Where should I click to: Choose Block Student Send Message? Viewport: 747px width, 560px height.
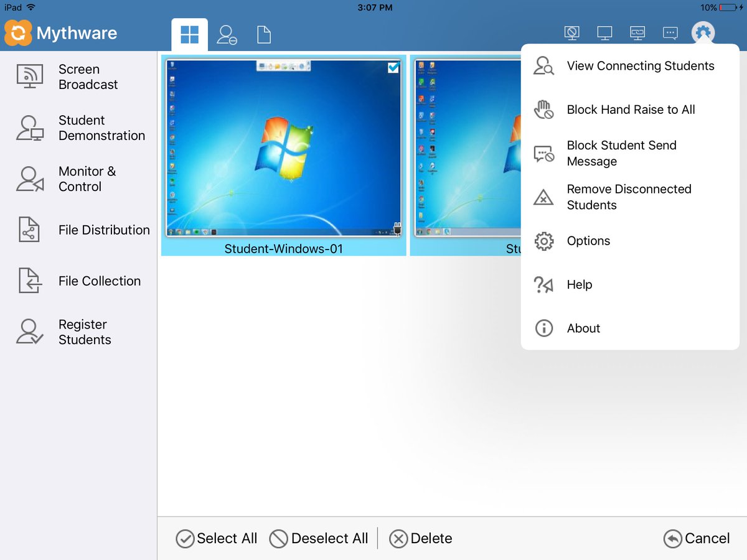click(630, 153)
